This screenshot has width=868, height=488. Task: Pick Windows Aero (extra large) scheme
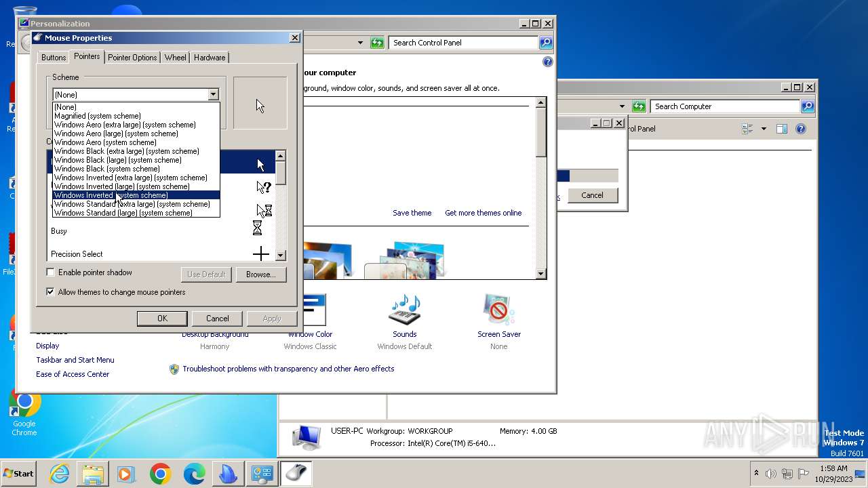(136, 125)
